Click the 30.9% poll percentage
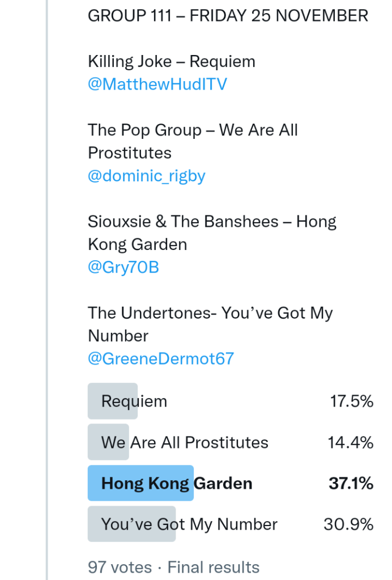The width and height of the screenshot is (392, 580). pos(348,524)
